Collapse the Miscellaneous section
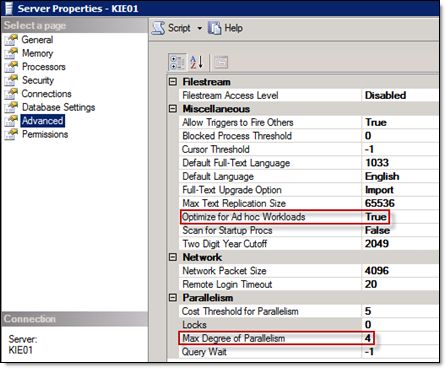Screen dimensions: 446x369 click(173, 109)
